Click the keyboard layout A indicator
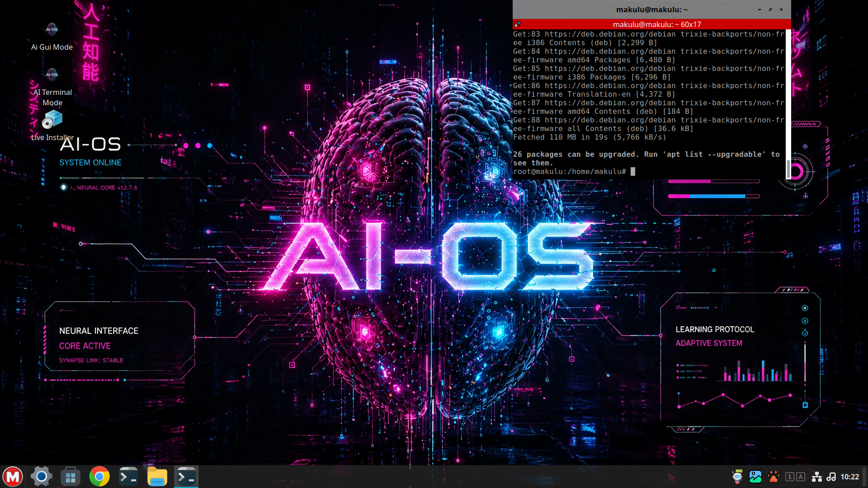Viewport: 868px width, 488px height. pyautogui.click(x=801, y=477)
